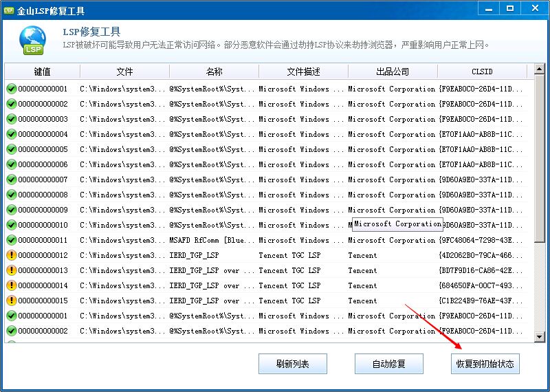Sort the list by the 文件描述 column header

[x=304, y=72]
